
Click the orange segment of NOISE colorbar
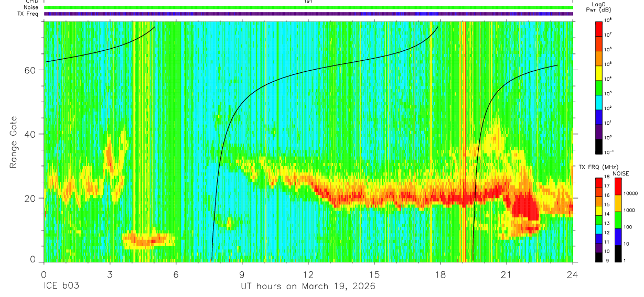(617, 203)
